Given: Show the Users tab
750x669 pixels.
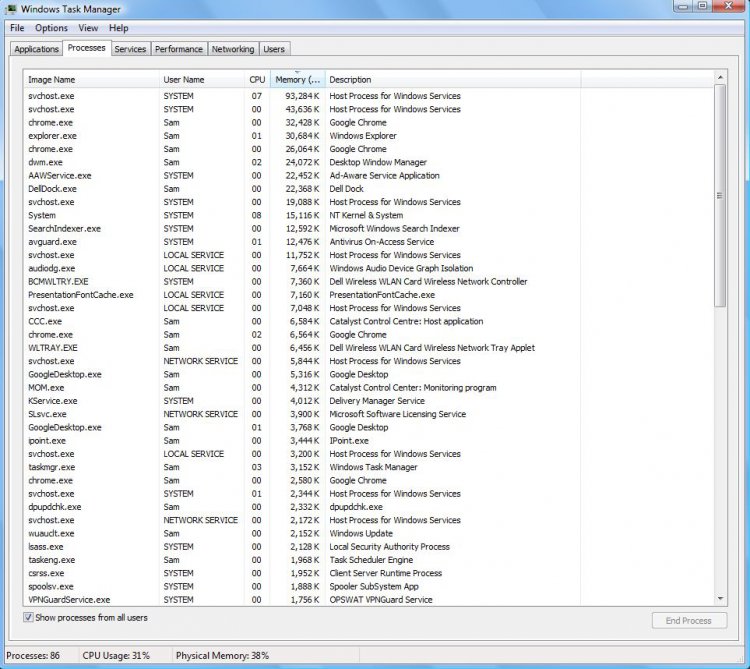Looking at the screenshot, I should click(x=274, y=49).
